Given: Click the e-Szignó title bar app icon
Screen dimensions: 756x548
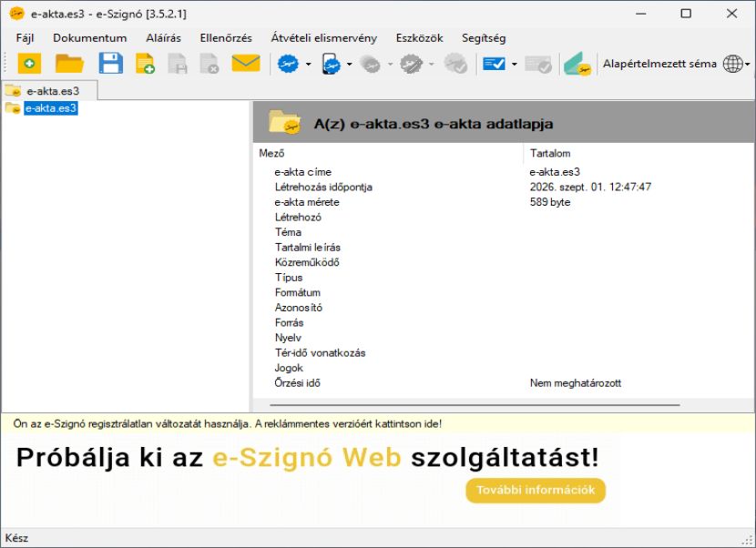Looking at the screenshot, I should 17,14.
